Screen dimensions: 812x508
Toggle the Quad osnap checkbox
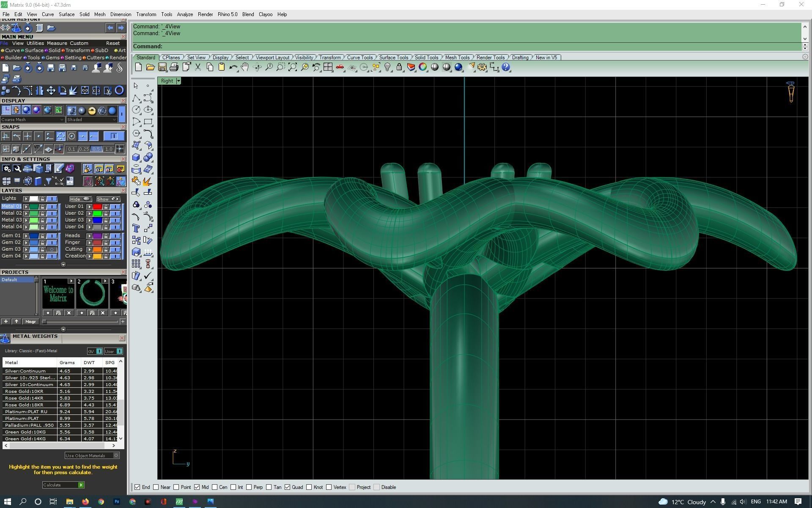[x=287, y=487]
